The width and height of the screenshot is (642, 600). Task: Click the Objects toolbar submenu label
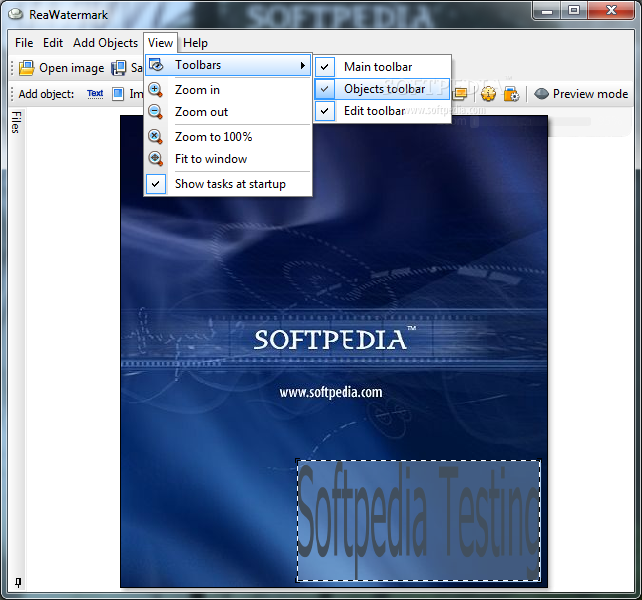(384, 89)
